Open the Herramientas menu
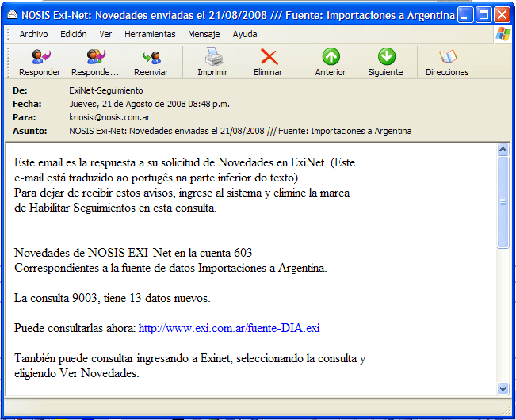This screenshot has width=516, height=420. point(150,34)
